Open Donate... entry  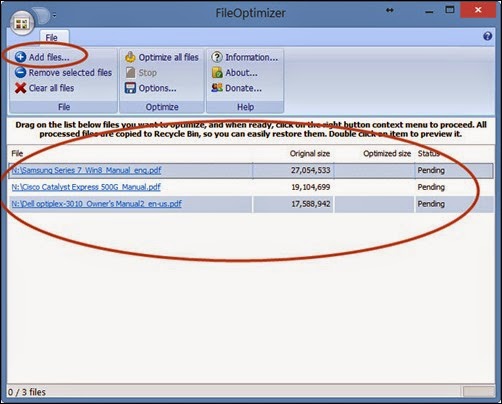point(243,88)
